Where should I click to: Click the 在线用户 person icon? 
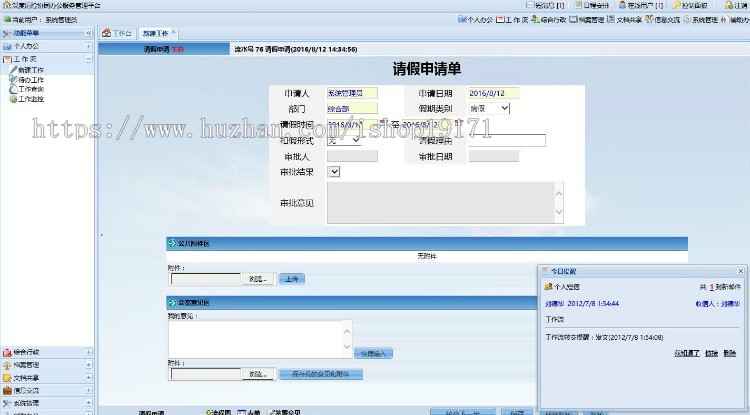[622, 5]
